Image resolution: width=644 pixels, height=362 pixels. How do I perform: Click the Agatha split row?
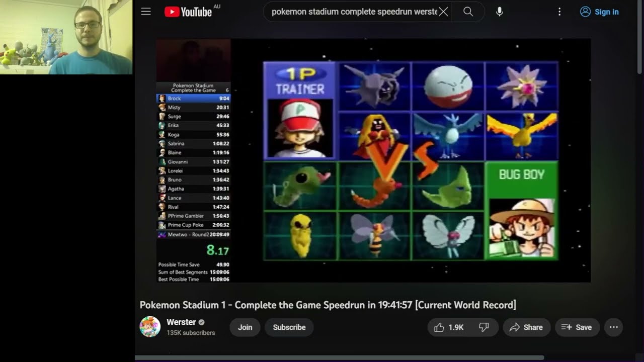tap(194, 189)
